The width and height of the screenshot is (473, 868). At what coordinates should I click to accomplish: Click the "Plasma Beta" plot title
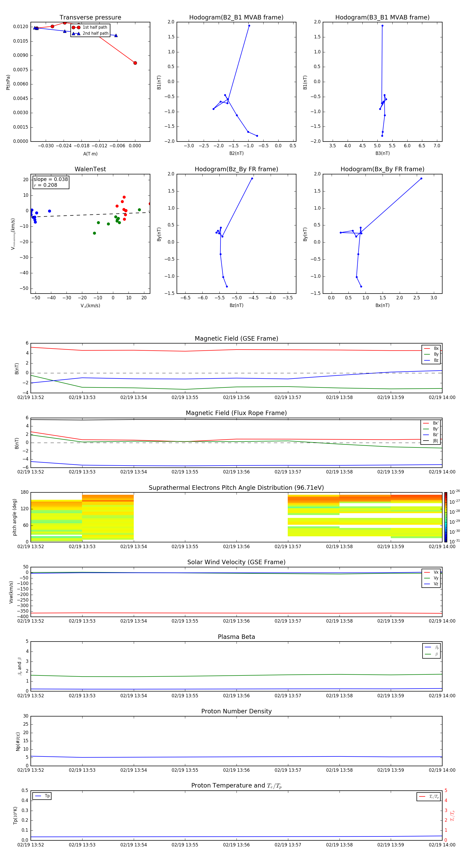236,637
